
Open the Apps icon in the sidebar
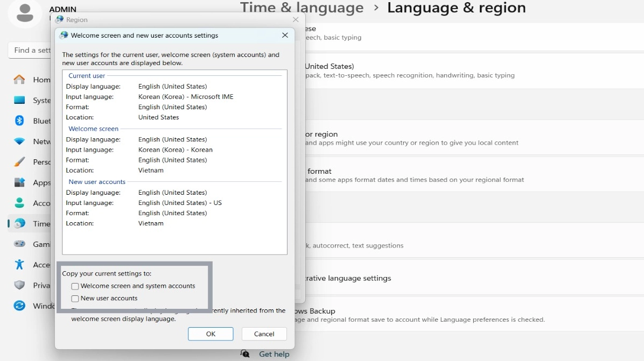[x=19, y=182]
